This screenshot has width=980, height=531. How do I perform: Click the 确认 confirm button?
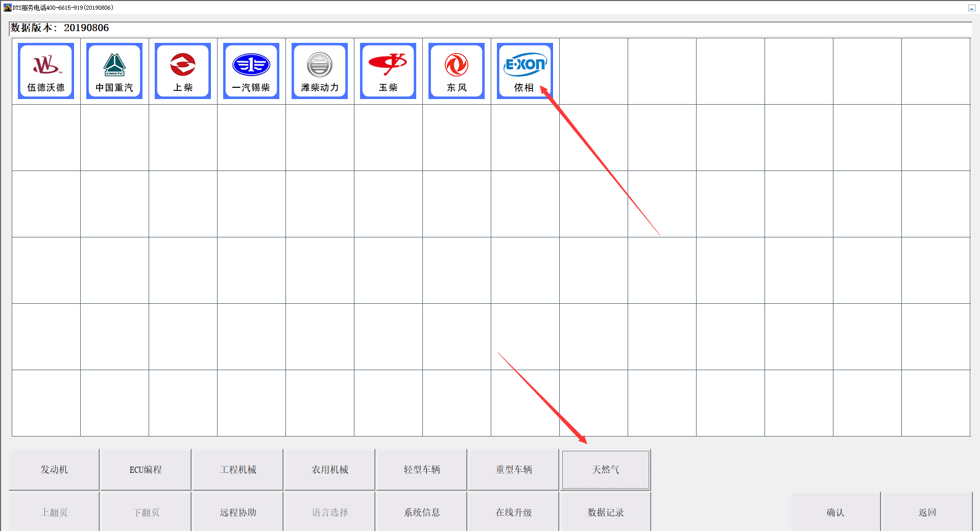pos(835,512)
